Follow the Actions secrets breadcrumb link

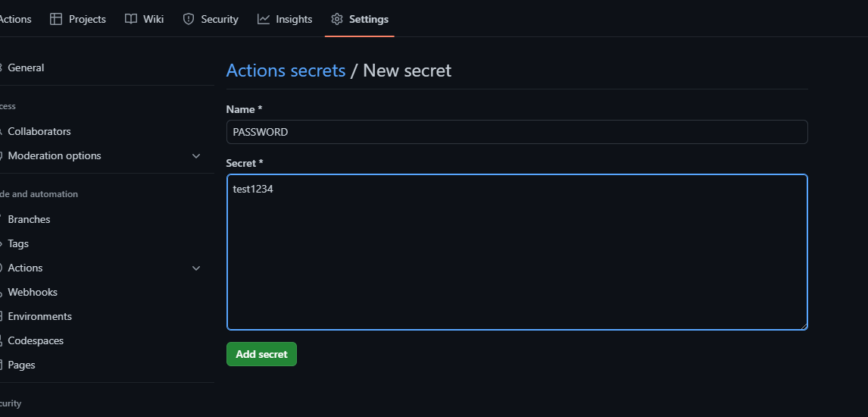[286, 71]
